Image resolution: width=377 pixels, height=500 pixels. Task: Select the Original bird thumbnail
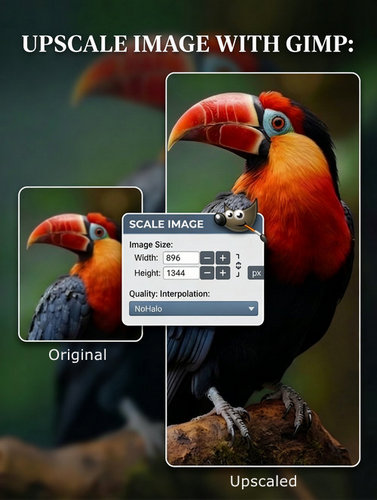pos(80,264)
